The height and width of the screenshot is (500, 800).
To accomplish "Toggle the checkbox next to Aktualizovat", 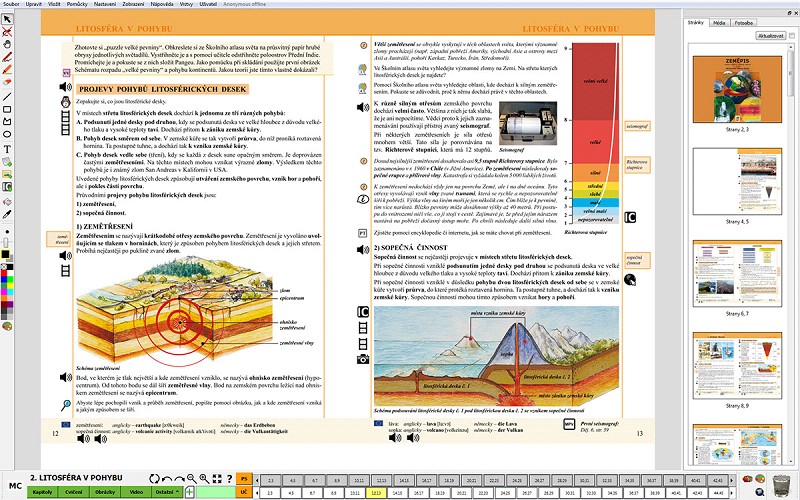I will point(791,36).
